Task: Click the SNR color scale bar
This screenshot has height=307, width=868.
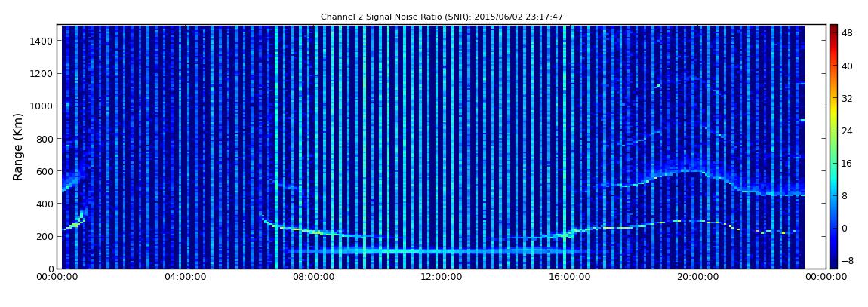Action: (833, 146)
